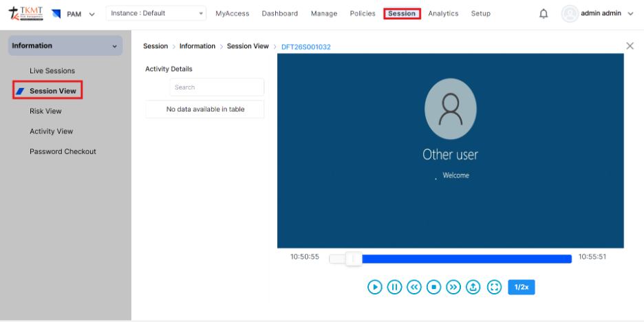Select the Session menu item
The image size is (644, 322).
click(x=402, y=14)
